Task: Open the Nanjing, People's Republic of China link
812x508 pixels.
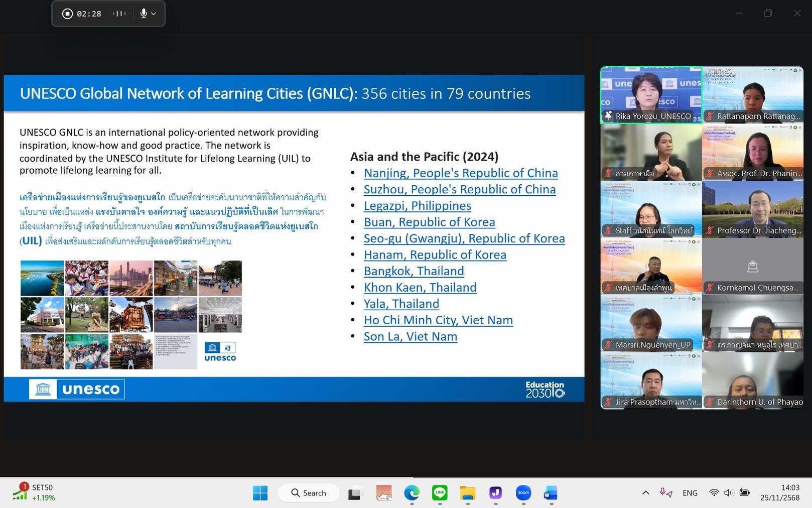Action: click(x=460, y=173)
